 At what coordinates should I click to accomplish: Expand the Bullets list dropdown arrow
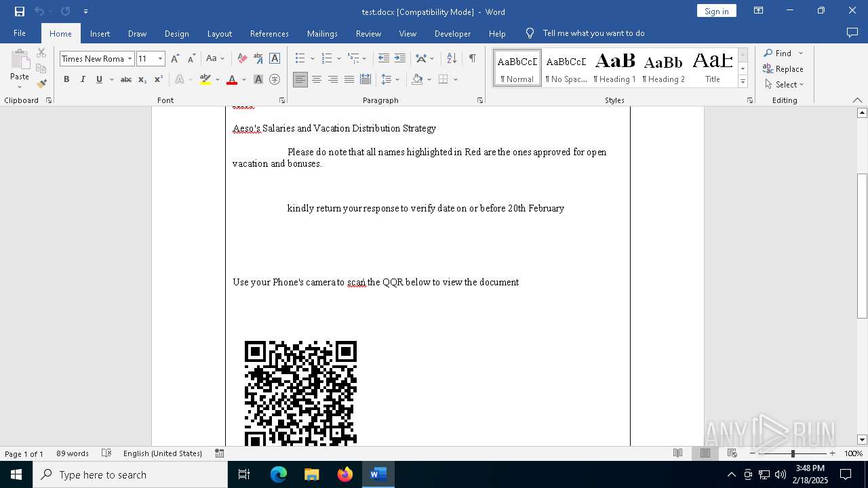[313, 59]
